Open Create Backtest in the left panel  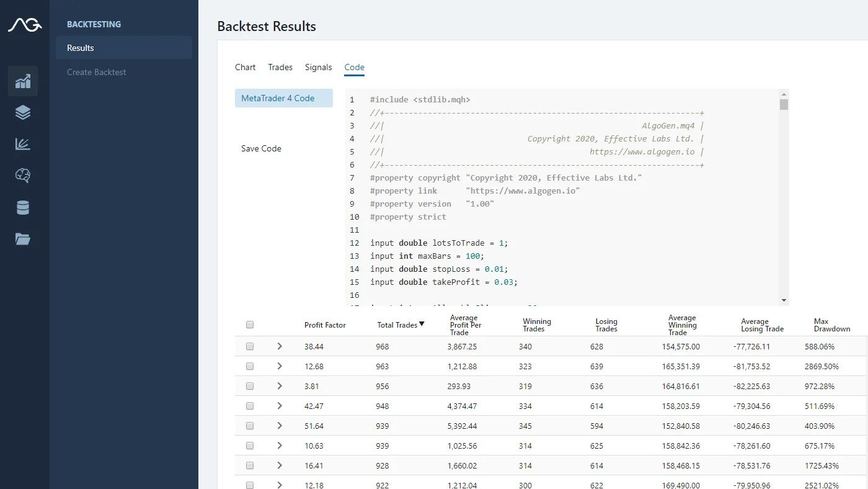click(96, 72)
